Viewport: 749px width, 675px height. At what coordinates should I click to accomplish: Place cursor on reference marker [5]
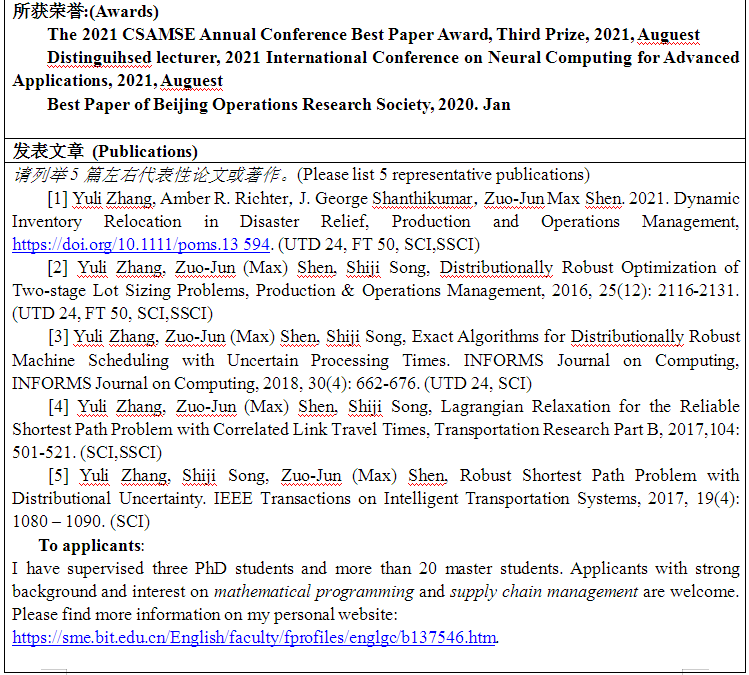click(x=58, y=475)
